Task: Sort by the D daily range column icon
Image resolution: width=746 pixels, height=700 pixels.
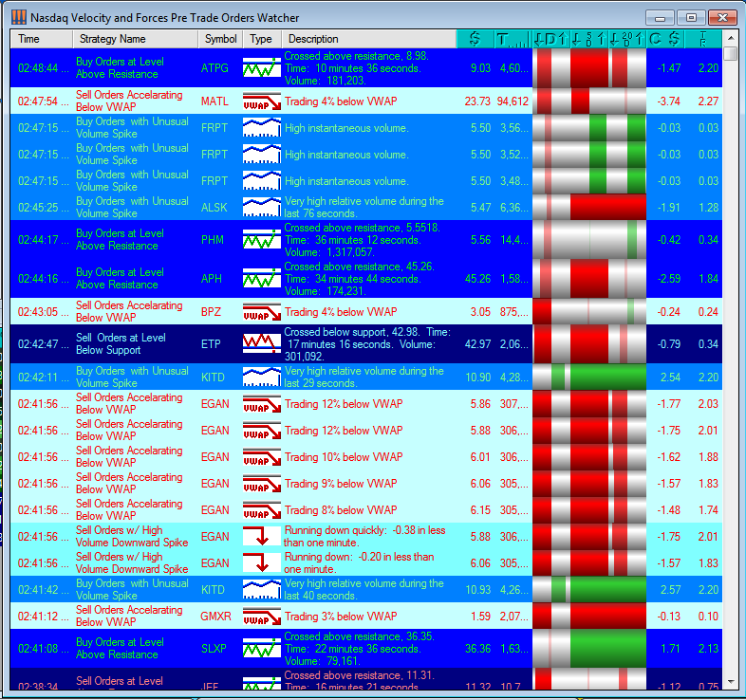Action: pyautogui.click(x=550, y=39)
